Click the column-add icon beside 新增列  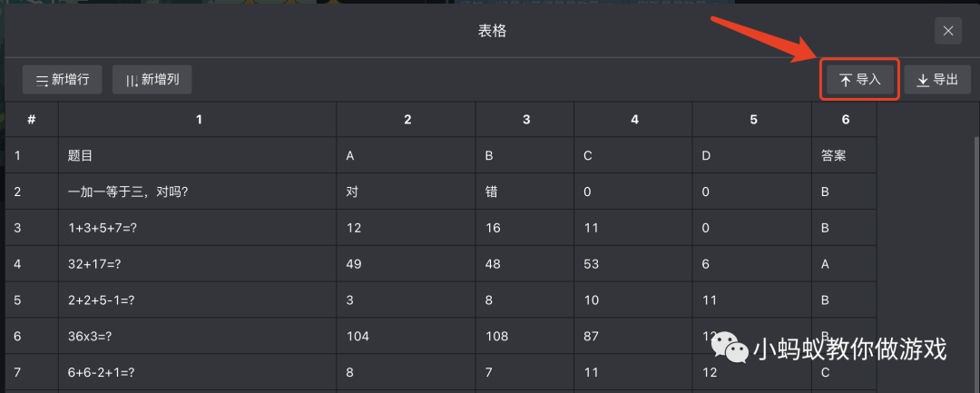[x=132, y=81]
